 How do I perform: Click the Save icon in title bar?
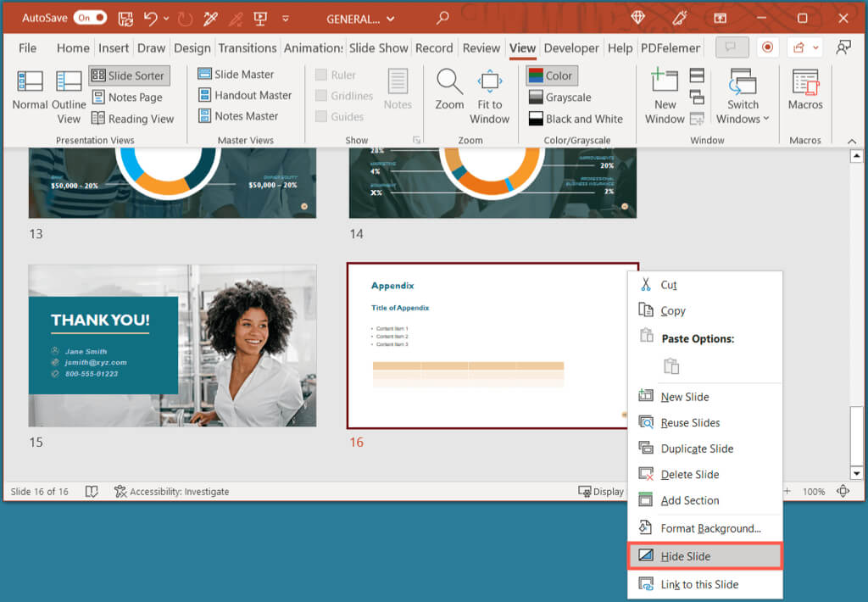[125, 18]
